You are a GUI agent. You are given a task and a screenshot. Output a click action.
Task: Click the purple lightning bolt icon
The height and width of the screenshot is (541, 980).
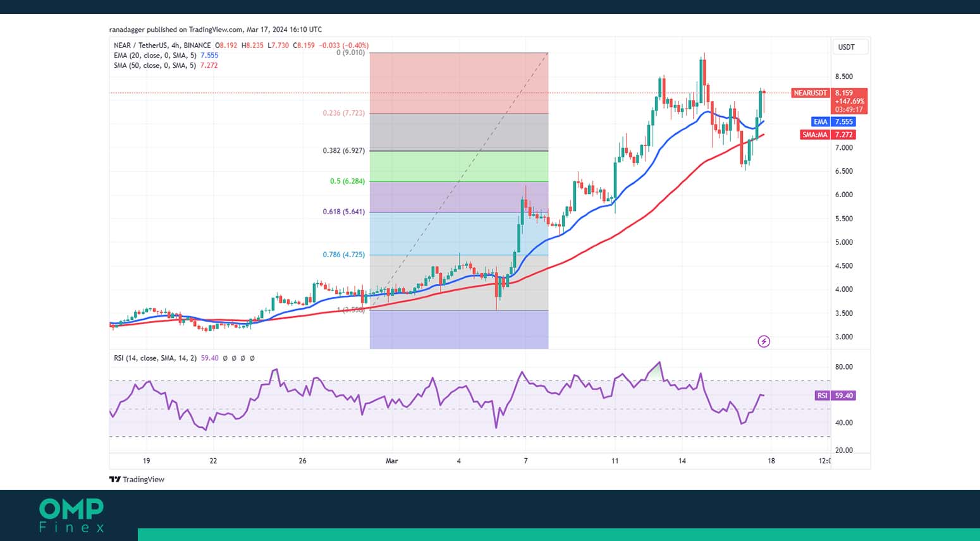[764, 341]
